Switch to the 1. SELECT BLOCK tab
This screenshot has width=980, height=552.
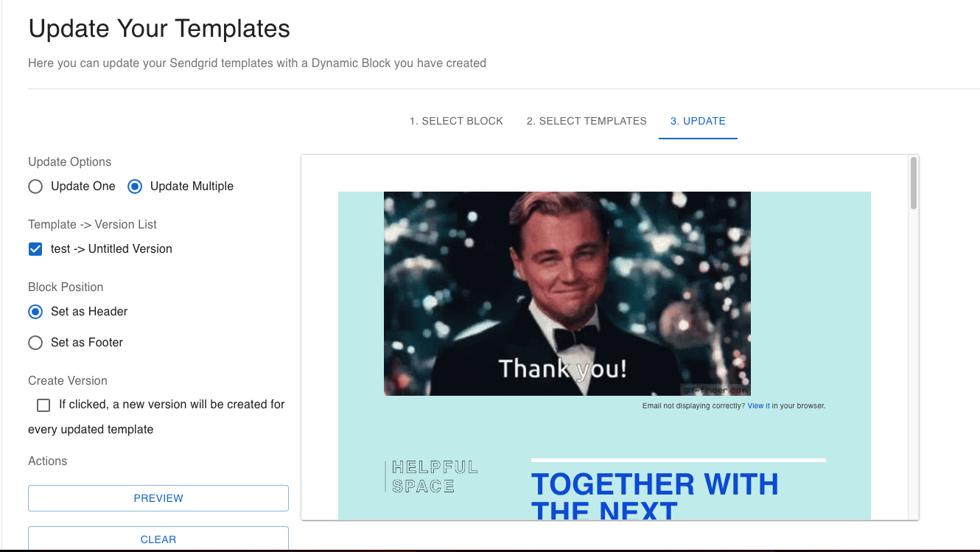pyautogui.click(x=456, y=121)
